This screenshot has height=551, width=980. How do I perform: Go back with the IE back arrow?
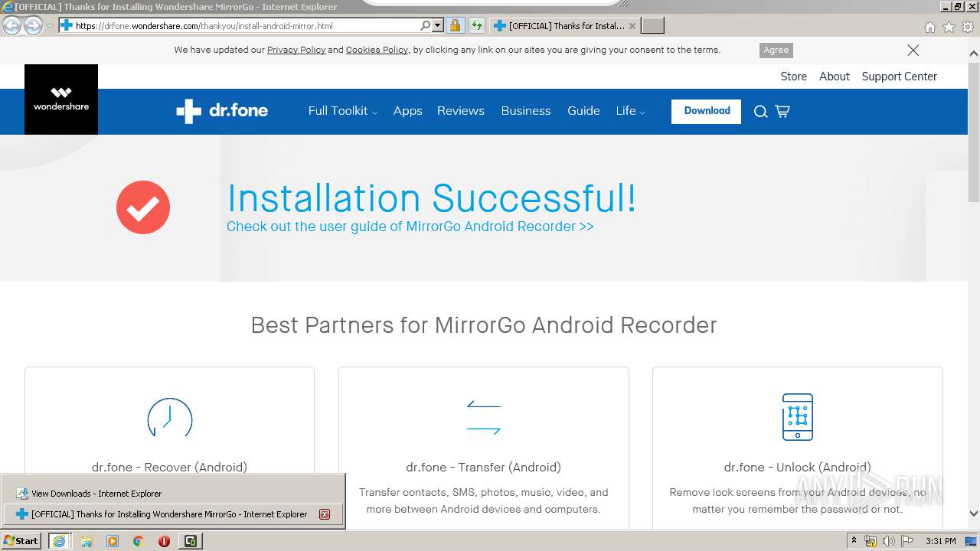11,26
